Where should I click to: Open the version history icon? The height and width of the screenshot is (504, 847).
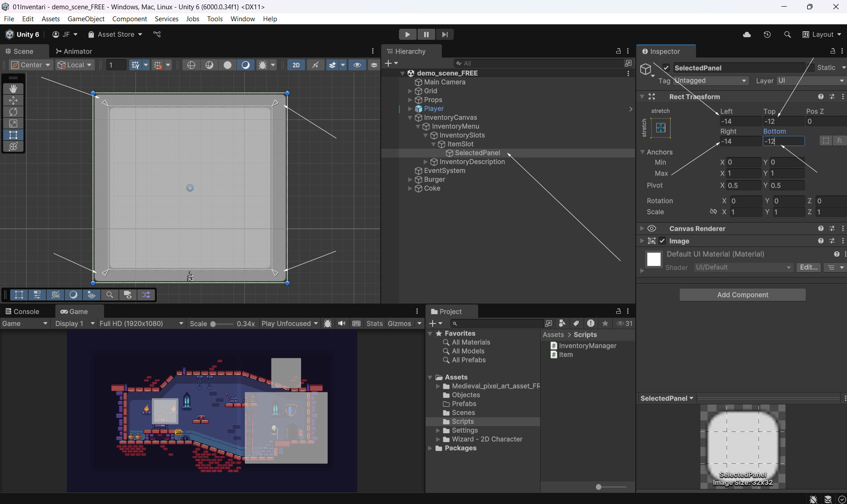(767, 35)
